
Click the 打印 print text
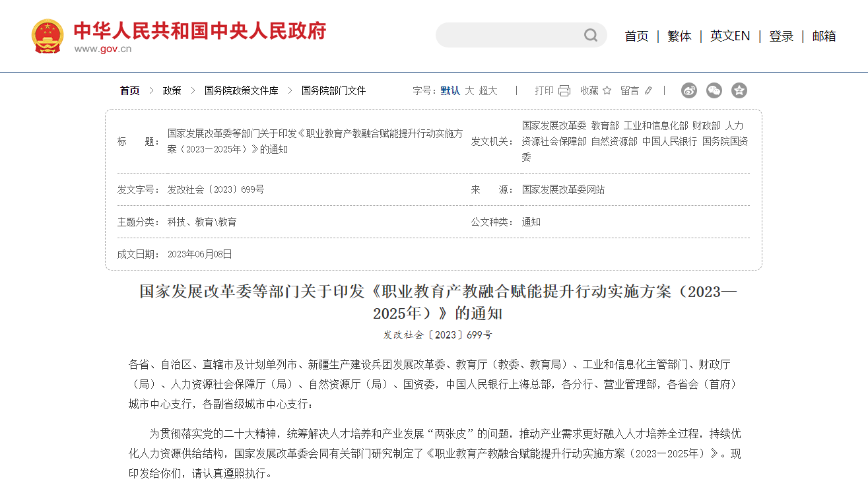point(544,90)
